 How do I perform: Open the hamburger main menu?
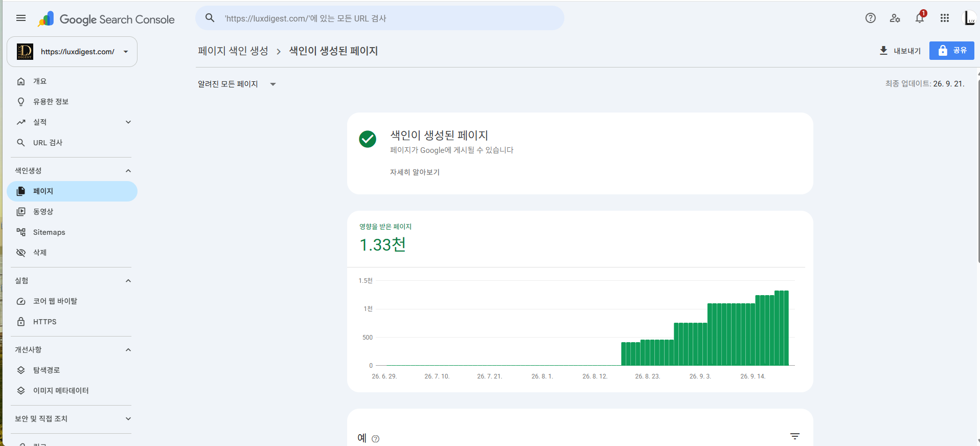[x=21, y=18]
